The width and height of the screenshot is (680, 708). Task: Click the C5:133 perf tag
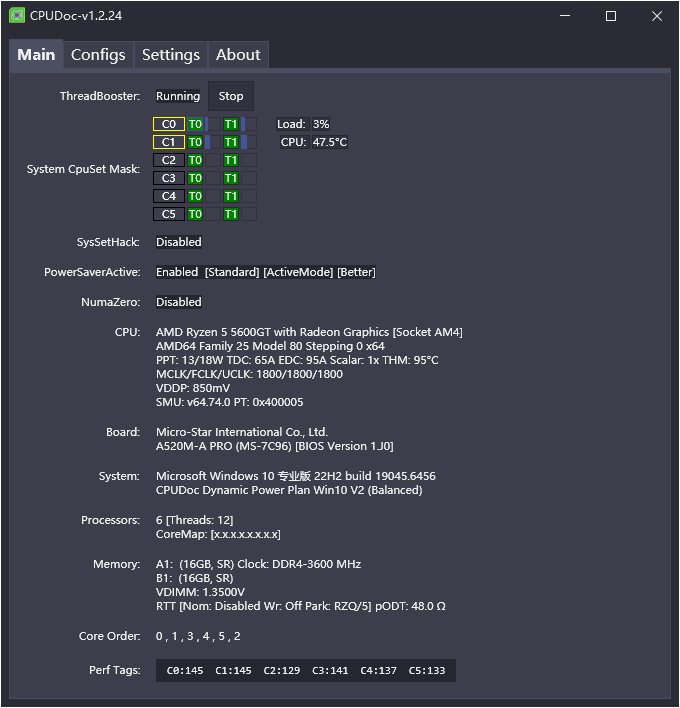427,671
